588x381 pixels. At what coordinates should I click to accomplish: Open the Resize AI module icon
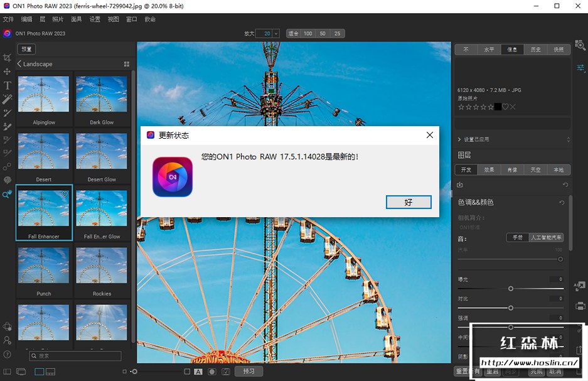point(580,286)
